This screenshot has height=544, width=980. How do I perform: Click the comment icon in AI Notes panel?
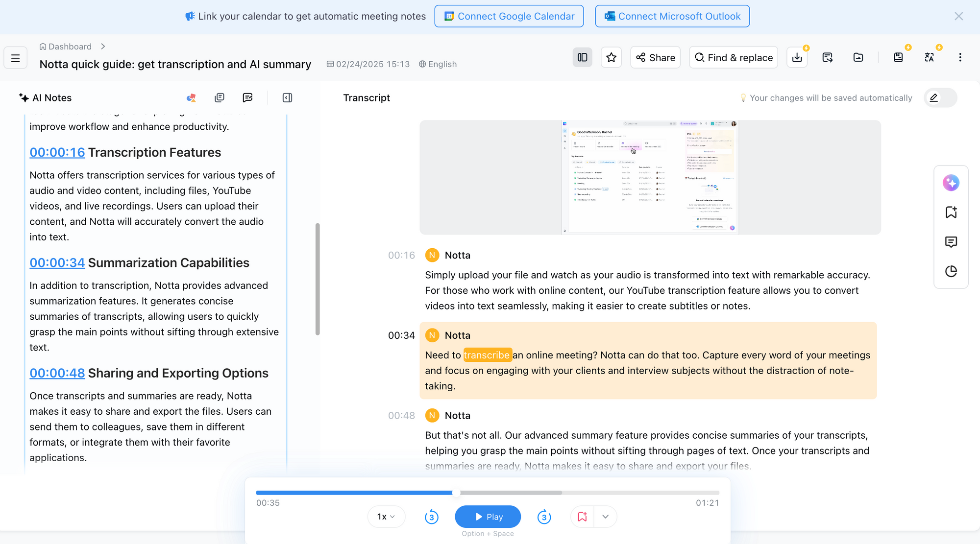(x=247, y=97)
